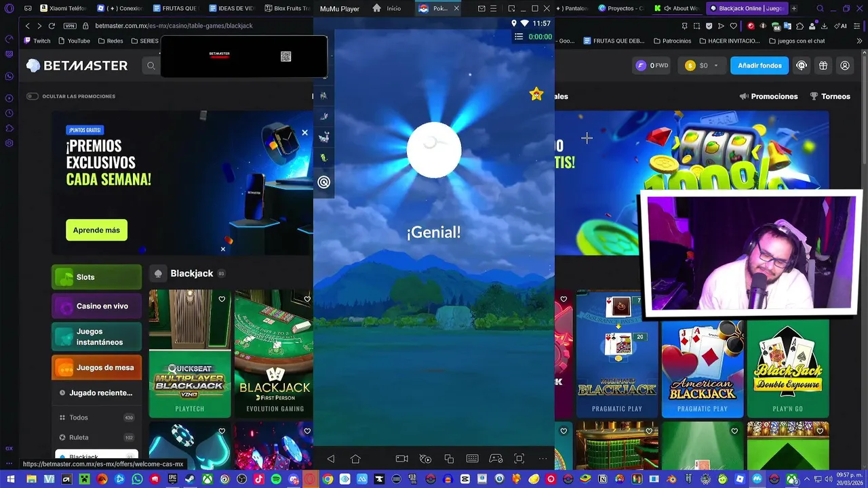Image resolution: width=868 pixels, height=488 pixels.
Task: Open the downloads icon in Opera
Action: [825, 26]
